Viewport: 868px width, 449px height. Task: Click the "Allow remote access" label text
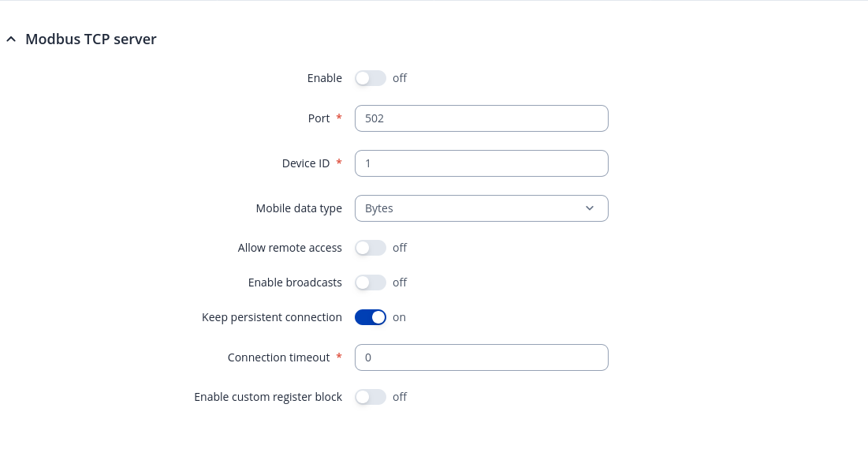pos(289,248)
